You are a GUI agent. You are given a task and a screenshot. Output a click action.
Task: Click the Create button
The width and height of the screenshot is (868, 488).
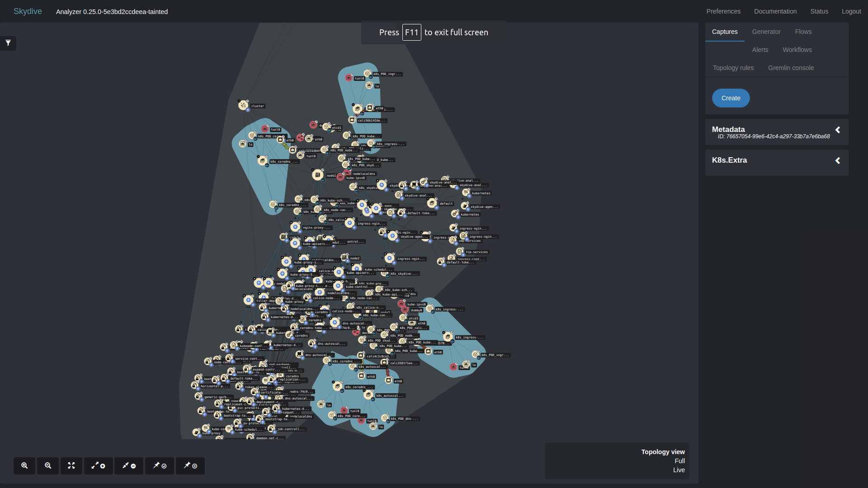[x=731, y=98]
